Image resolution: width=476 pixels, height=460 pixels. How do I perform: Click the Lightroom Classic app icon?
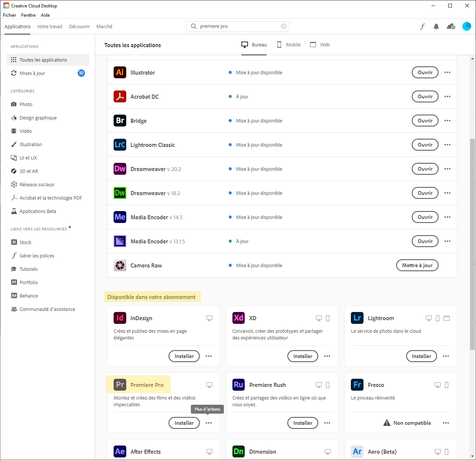tap(120, 145)
